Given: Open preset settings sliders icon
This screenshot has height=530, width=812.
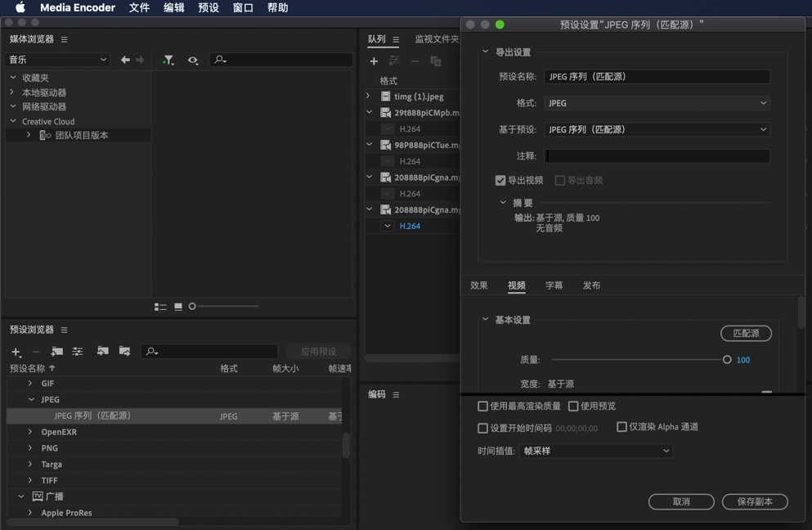Looking at the screenshot, I should (x=78, y=351).
